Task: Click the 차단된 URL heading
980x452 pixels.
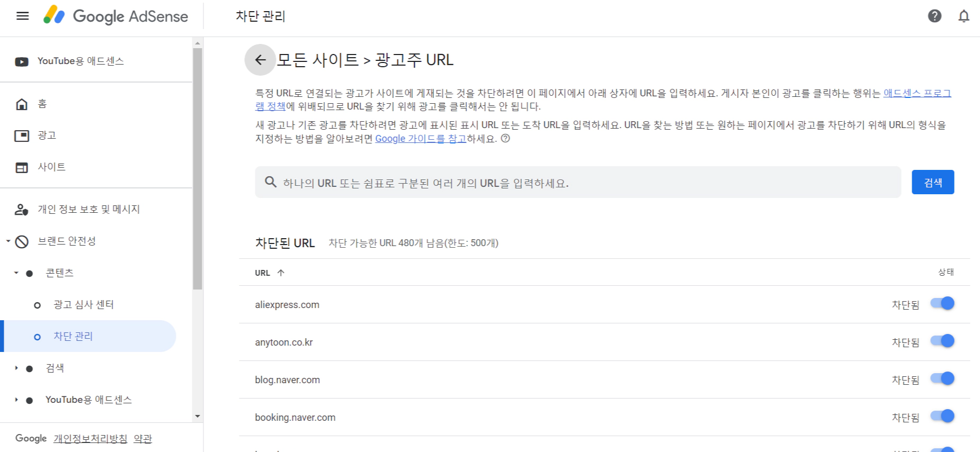Action: [285, 243]
